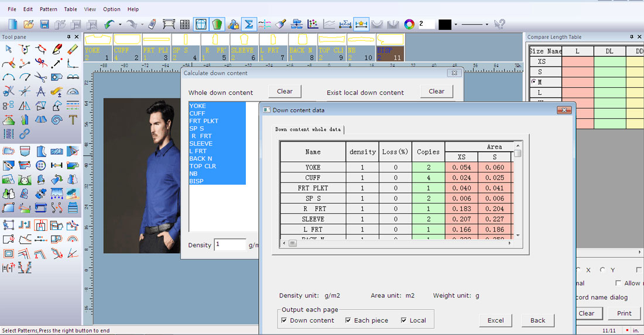Image resolution: width=644 pixels, height=335 pixels.
Task: Select the eraser tool in Tool pane
Action: point(73,49)
